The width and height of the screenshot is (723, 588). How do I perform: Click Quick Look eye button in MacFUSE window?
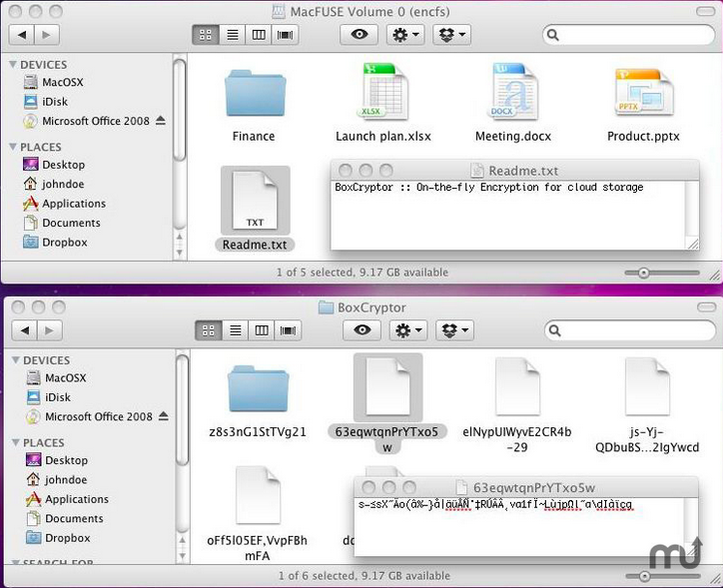360,35
